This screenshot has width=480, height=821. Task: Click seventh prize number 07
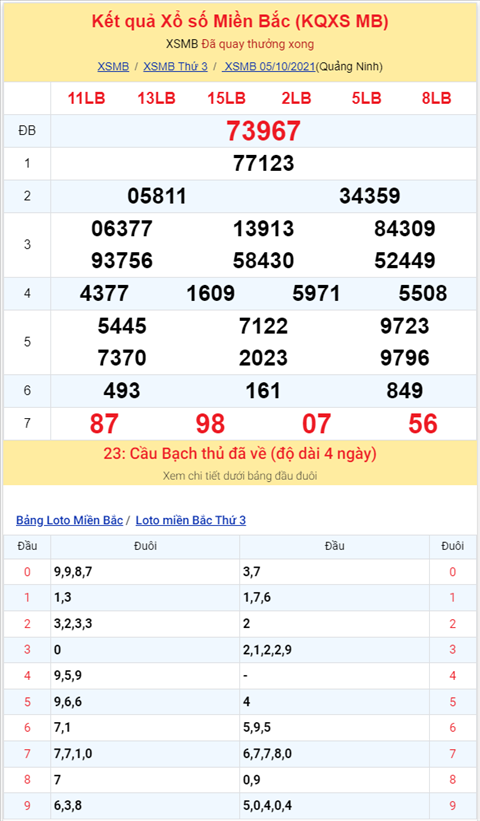(x=316, y=424)
